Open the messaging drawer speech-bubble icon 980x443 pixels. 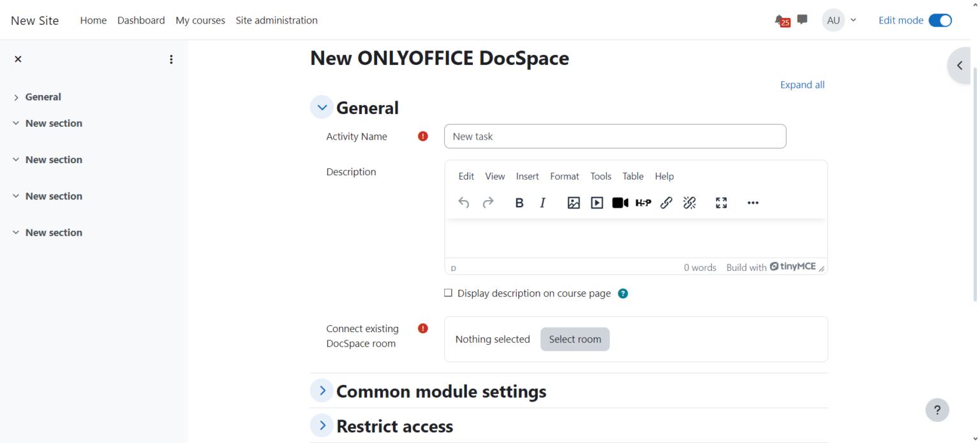[803, 20]
